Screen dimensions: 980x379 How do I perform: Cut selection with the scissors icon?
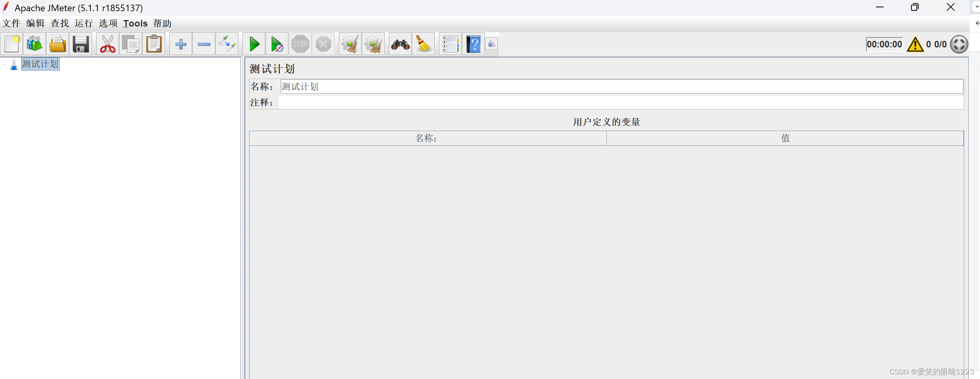[x=108, y=44]
